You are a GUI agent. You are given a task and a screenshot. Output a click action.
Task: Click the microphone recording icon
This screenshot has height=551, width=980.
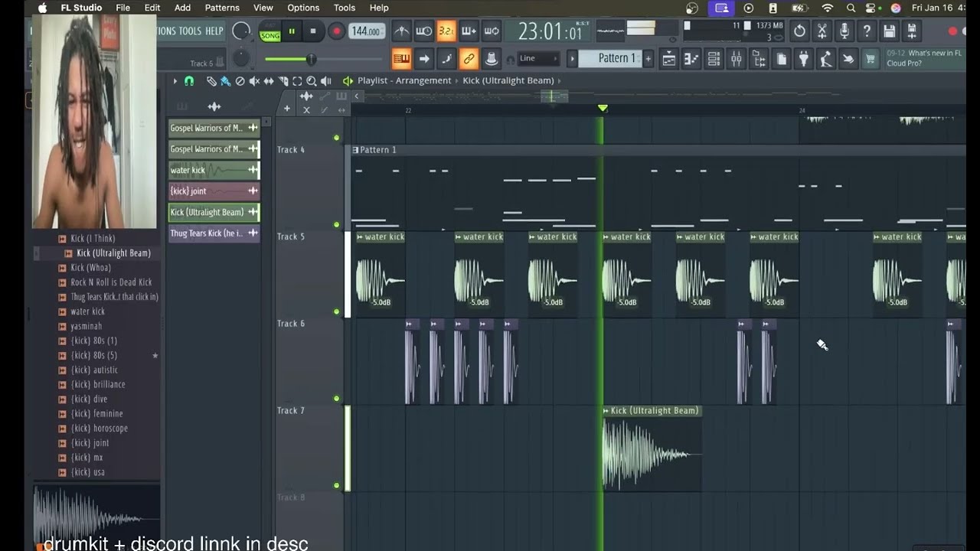click(x=844, y=31)
